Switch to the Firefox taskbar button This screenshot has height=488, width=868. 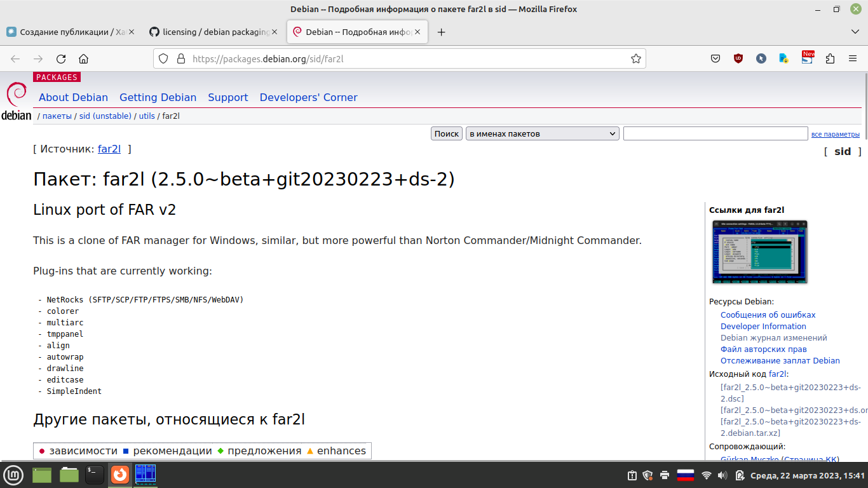pyautogui.click(x=119, y=475)
